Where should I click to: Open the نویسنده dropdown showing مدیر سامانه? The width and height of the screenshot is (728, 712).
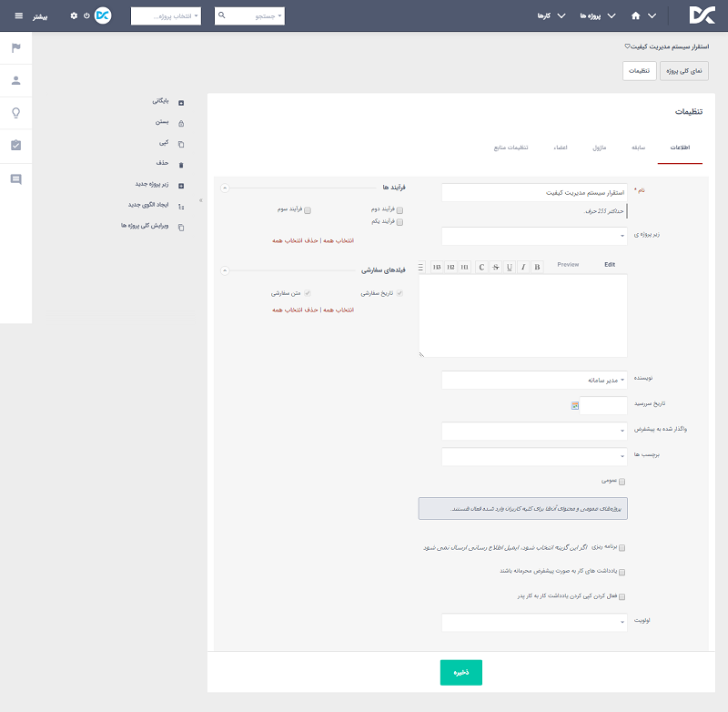(534, 380)
